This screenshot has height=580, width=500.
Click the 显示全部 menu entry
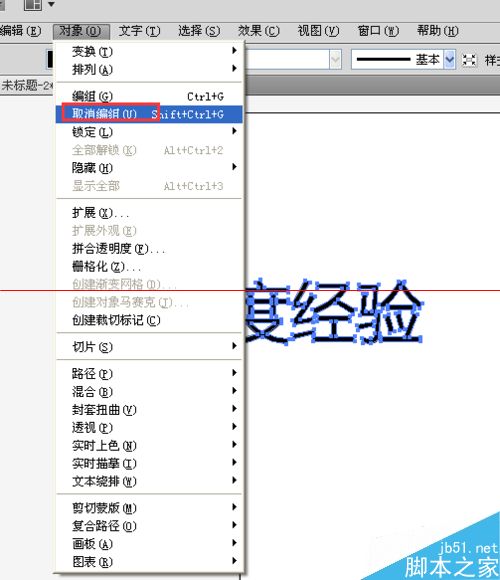click(x=149, y=186)
